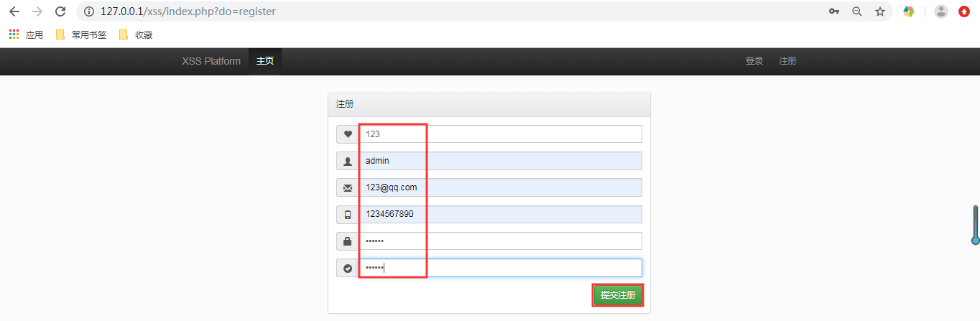Click the phone number field 1234567890
980x321 pixels.
coord(500,214)
